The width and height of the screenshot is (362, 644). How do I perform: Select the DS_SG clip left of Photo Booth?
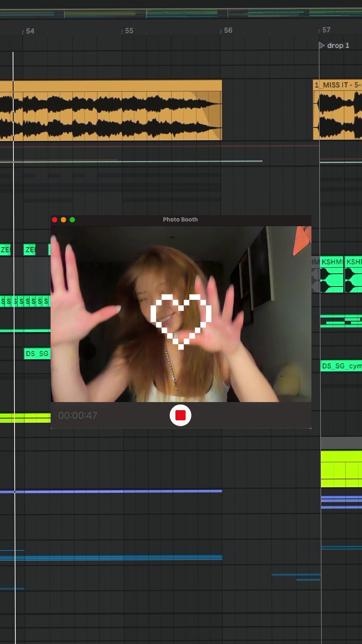tap(37, 354)
